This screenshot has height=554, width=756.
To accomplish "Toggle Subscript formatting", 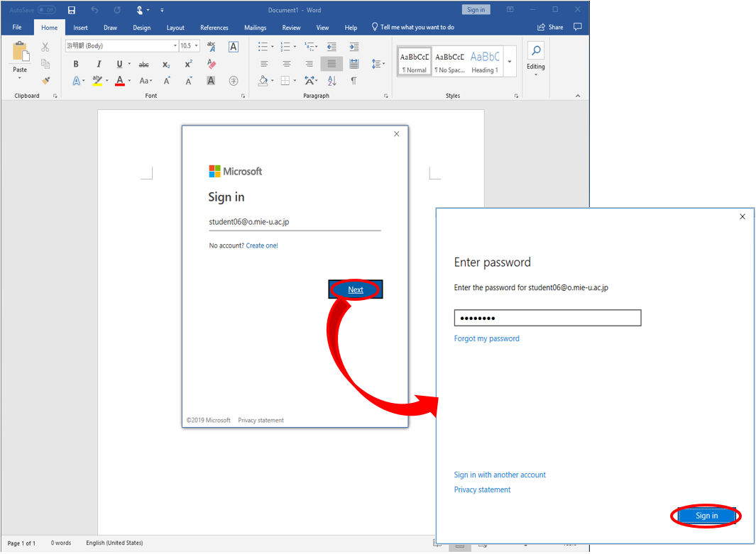I will 166,64.
